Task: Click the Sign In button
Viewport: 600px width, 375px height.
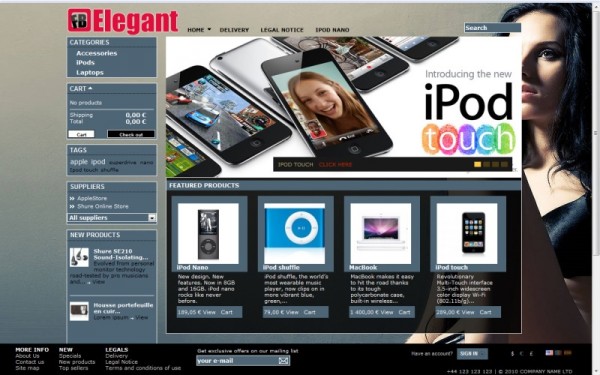Action: 472,354
